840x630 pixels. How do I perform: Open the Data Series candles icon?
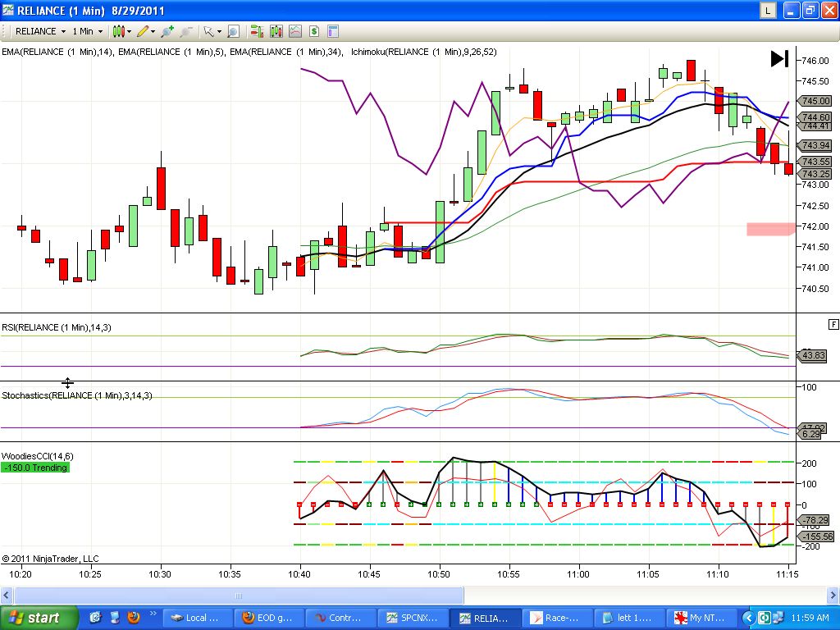click(276, 32)
